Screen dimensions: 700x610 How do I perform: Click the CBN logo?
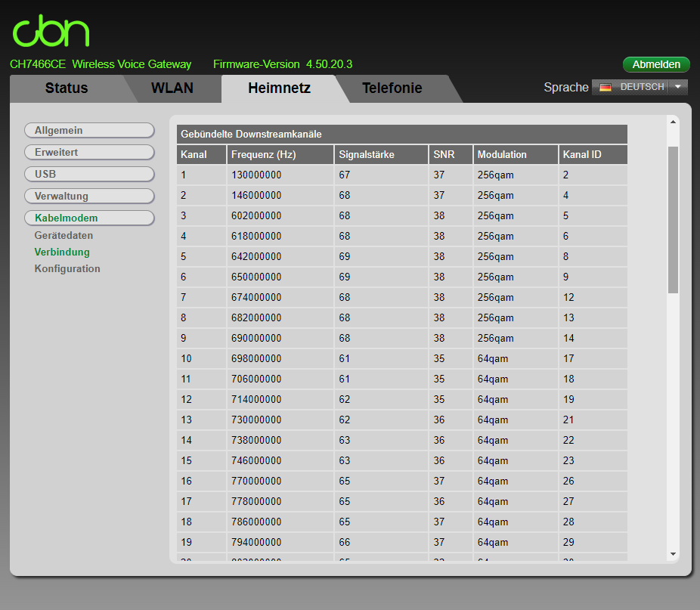pos(51,31)
